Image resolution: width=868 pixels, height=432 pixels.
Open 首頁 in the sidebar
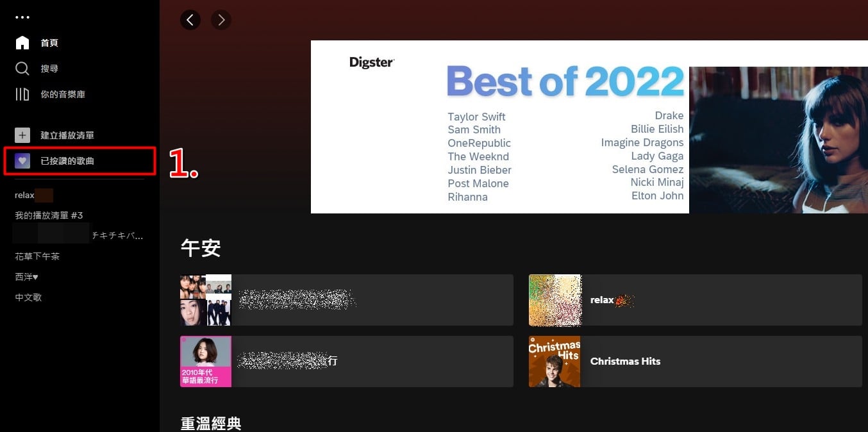pyautogui.click(x=49, y=43)
